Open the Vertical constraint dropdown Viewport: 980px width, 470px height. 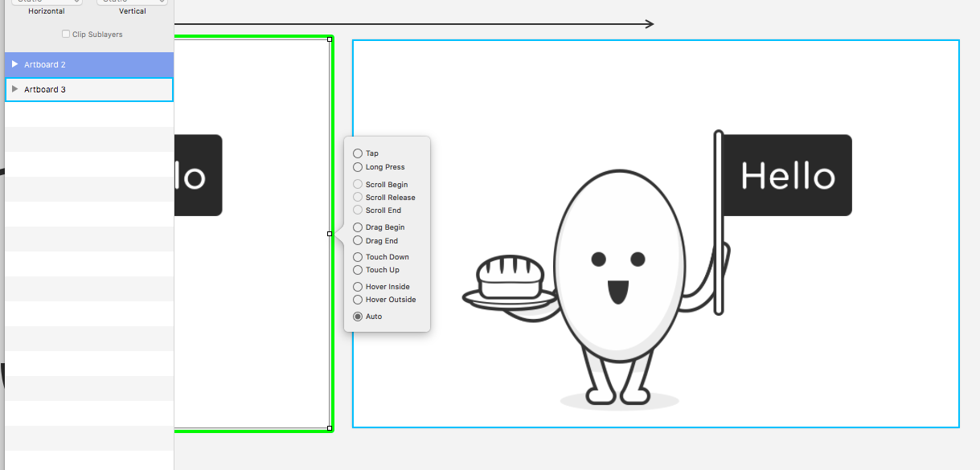133,2
